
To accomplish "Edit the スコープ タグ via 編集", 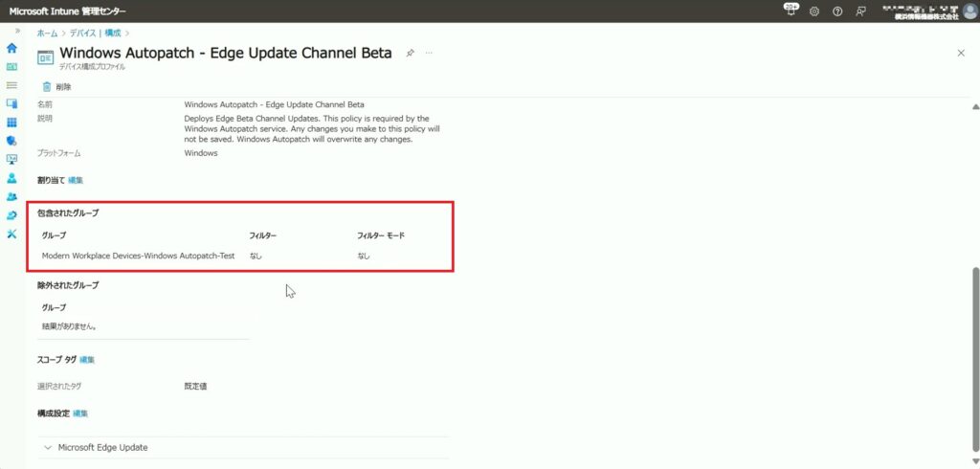I will pyautogui.click(x=87, y=360).
